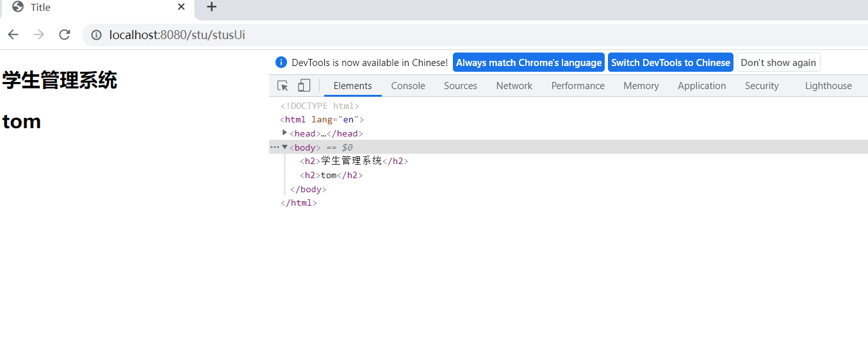The height and width of the screenshot is (339, 868).
Task: Select the closing /html tag line
Action: (299, 203)
